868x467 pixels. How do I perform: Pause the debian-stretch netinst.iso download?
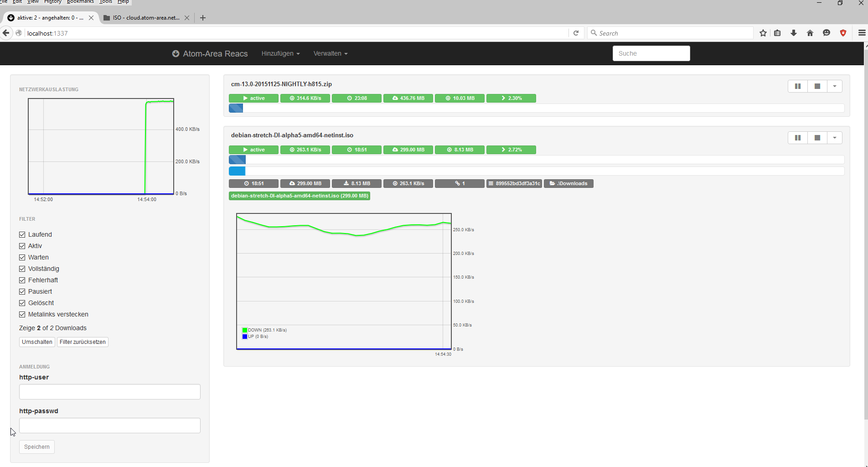797,138
